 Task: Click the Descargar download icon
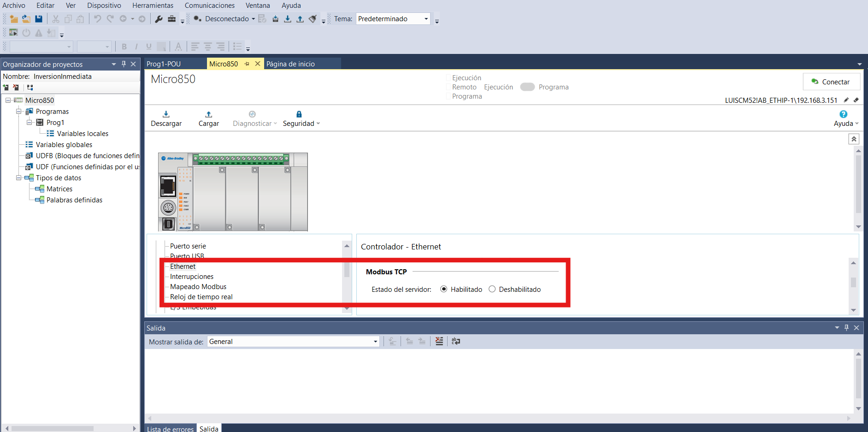[x=166, y=114]
